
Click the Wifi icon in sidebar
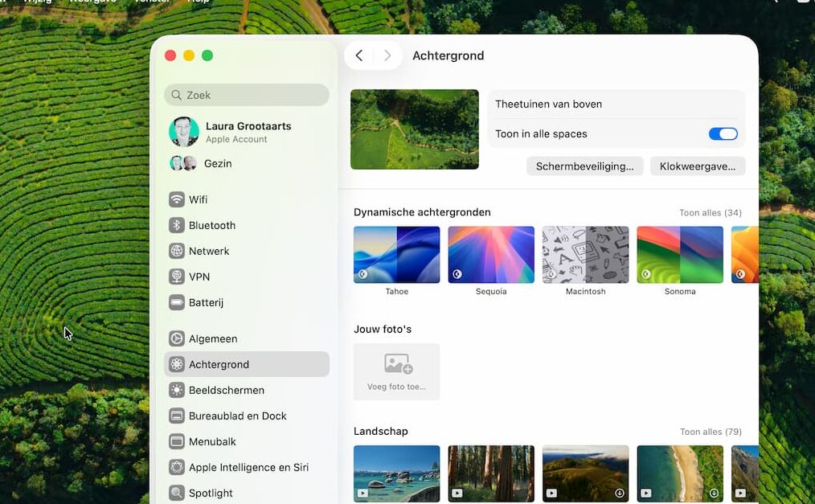point(177,199)
